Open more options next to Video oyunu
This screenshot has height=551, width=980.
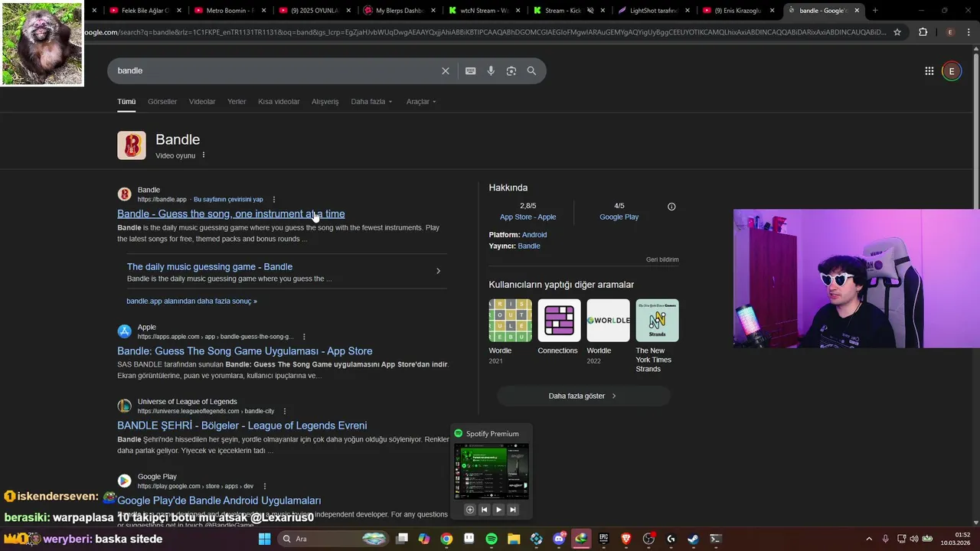[x=204, y=155]
